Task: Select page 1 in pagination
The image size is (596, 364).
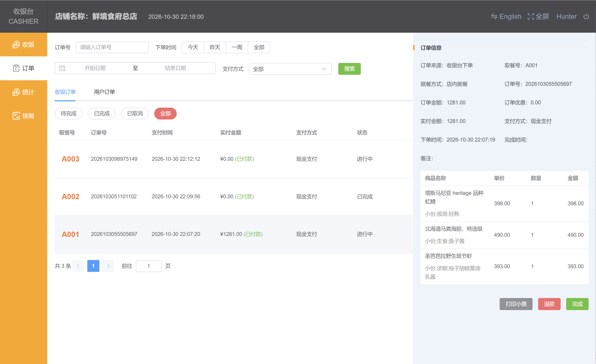Action: pos(93,266)
